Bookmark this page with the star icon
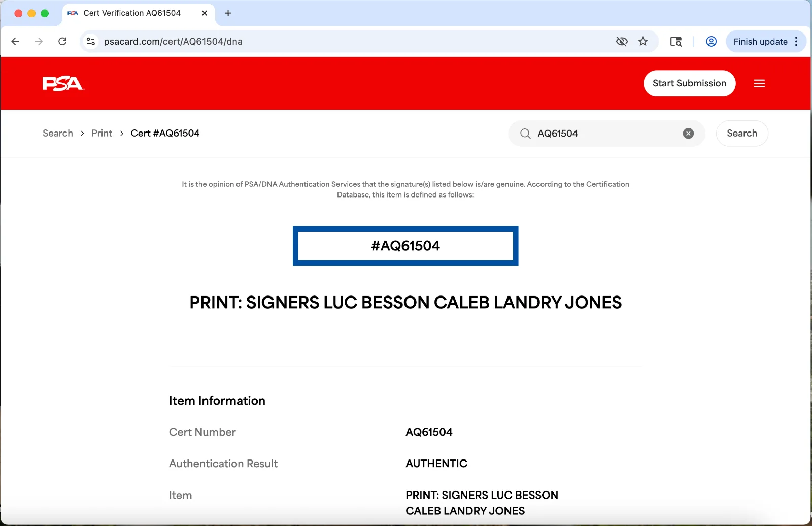Viewport: 812px width, 526px height. [x=643, y=42]
